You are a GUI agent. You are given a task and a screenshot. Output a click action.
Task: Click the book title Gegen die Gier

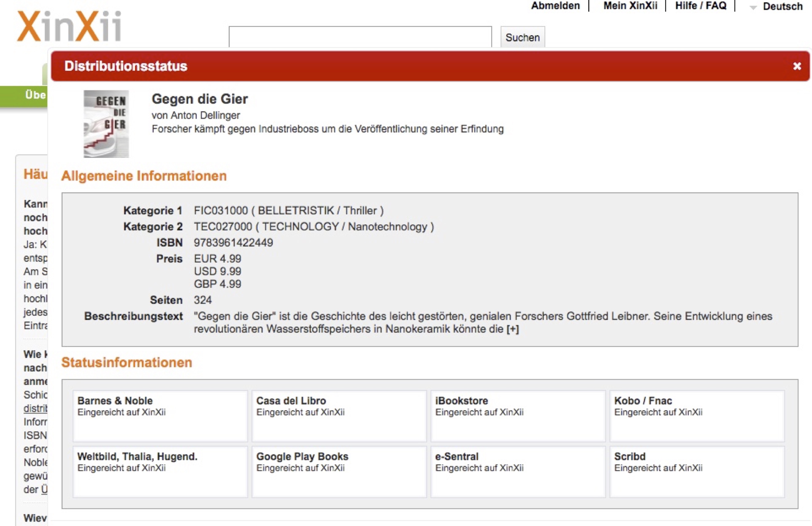pyautogui.click(x=200, y=99)
